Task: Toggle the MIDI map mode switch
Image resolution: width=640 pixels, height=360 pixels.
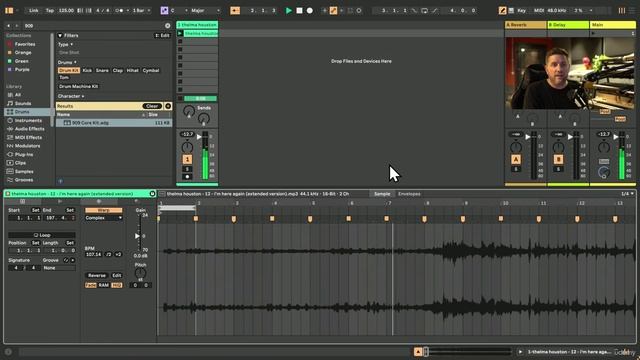Action: click(539, 10)
